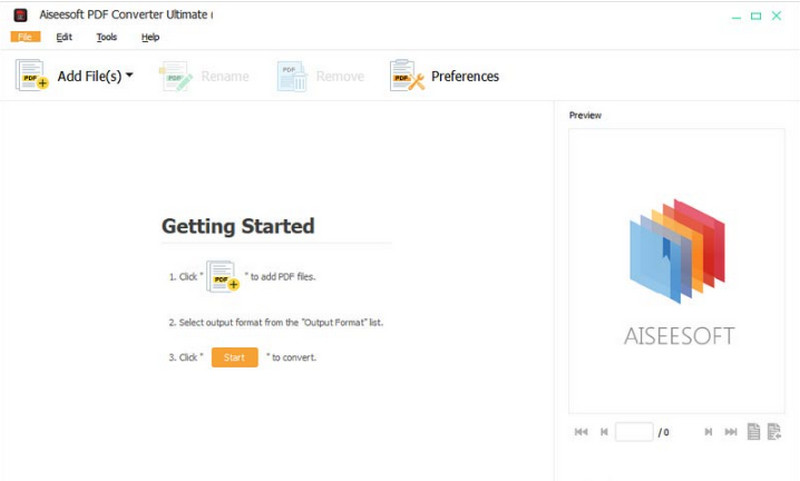Click the page number input field

pos(634,432)
